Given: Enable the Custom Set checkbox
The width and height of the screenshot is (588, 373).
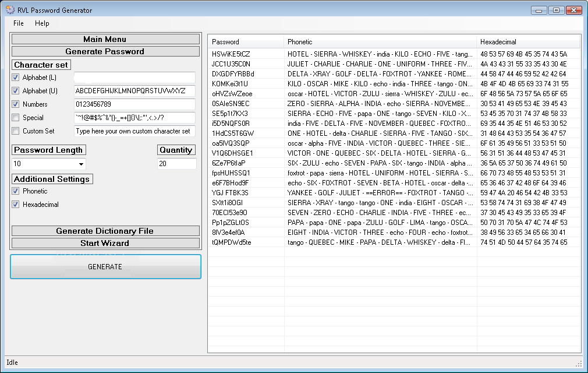Looking at the screenshot, I should pyautogui.click(x=15, y=131).
